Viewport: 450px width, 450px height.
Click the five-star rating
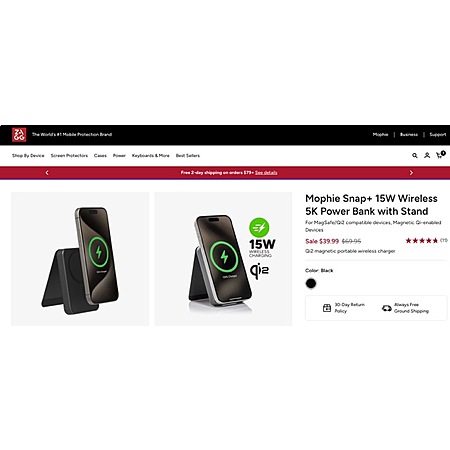point(422,241)
